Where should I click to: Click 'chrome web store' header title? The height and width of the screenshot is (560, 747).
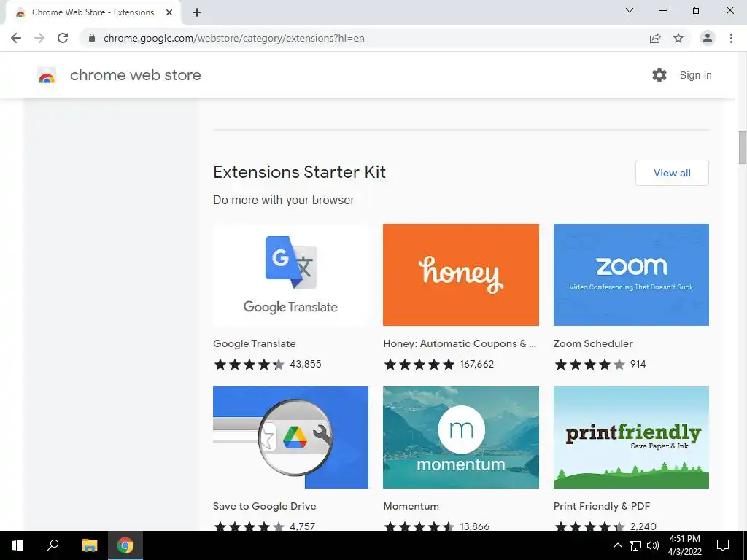click(135, 75)
